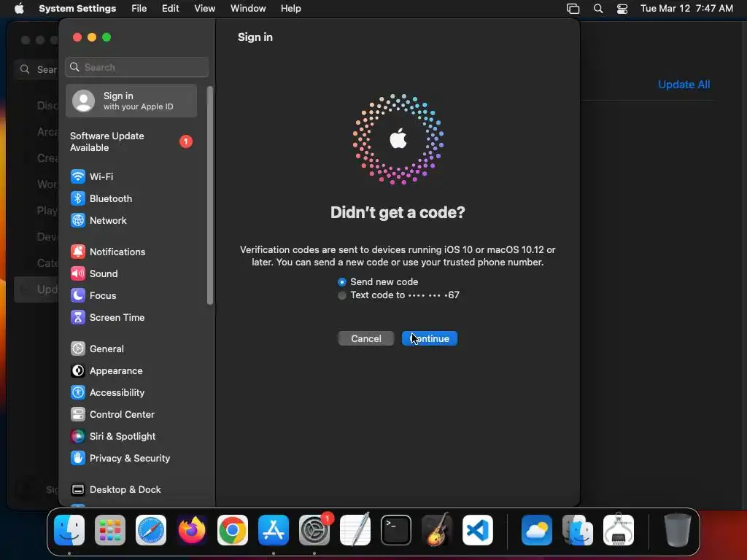
Task: Open the File menu
Action: 139,9
